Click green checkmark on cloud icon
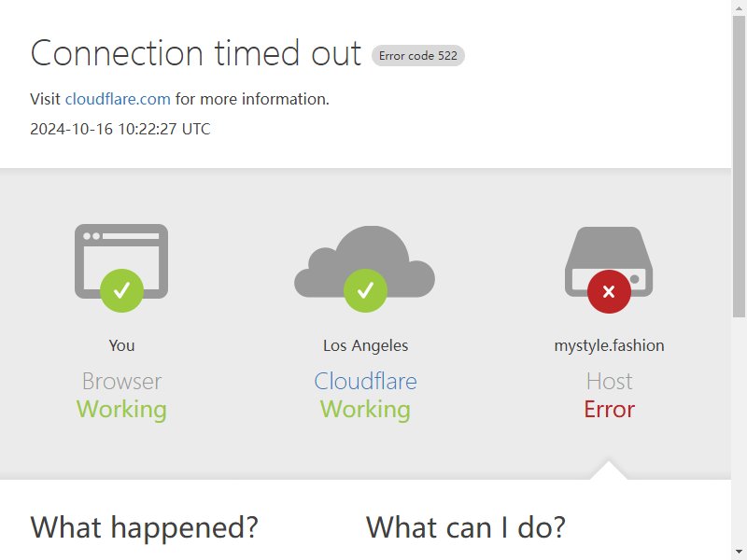 (365, 290)
